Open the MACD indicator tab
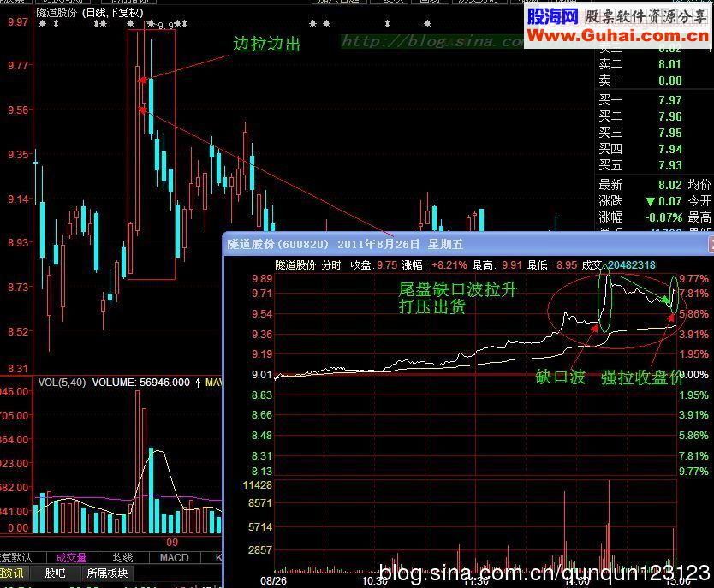Viewport: 714px width, 588px height. (x=174, y=557)
